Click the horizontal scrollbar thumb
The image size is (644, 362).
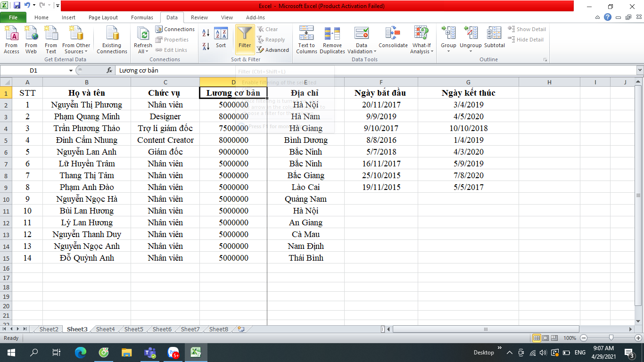pyautogui.click(x=485, y=329)
